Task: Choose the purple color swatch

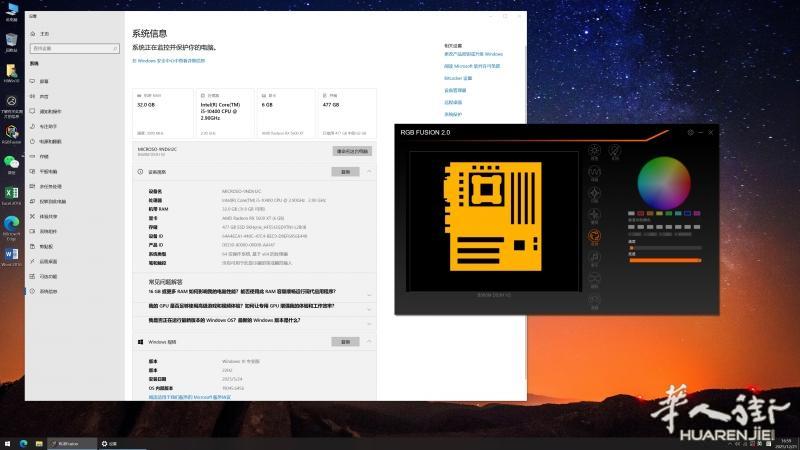Action: (697, 213)
